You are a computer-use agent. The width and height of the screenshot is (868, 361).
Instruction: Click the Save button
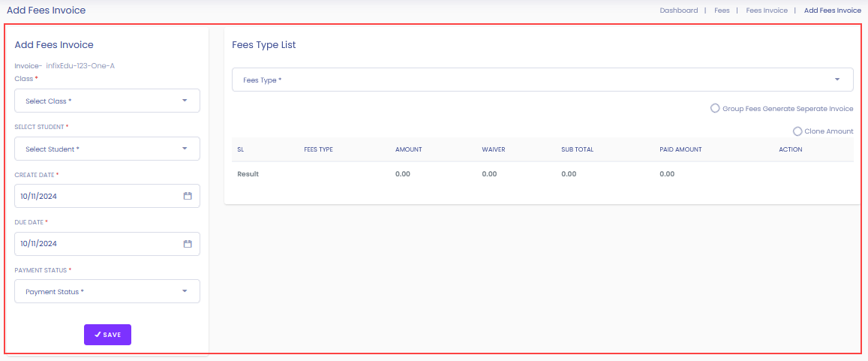[107, 335]
